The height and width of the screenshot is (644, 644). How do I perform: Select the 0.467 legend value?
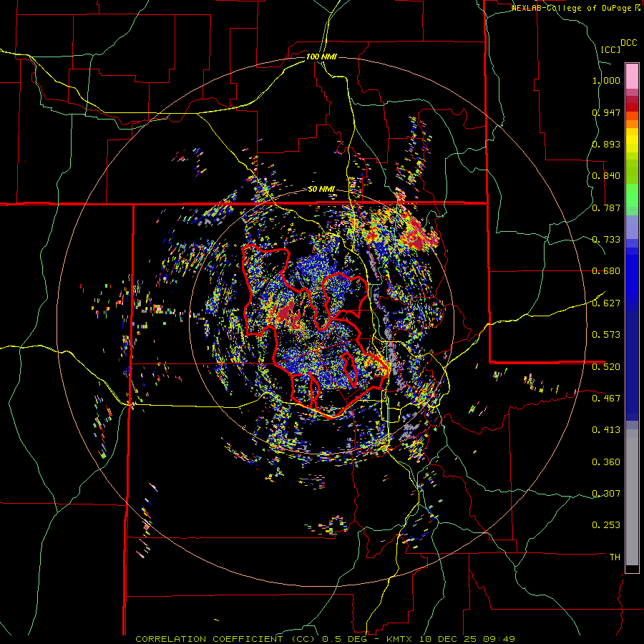tap(606, 398)
